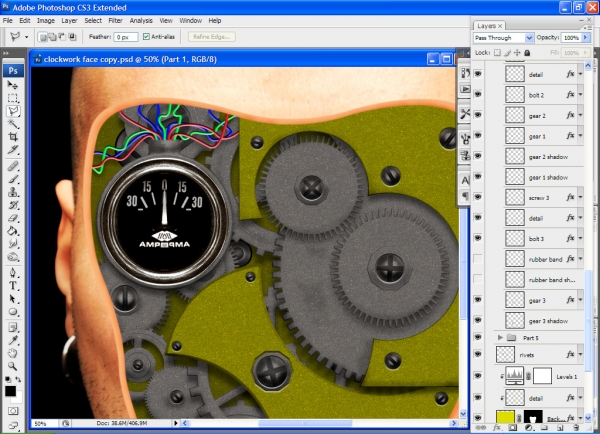Select the Slice tool
Viewport: 600px width, 434px height.
13,150
